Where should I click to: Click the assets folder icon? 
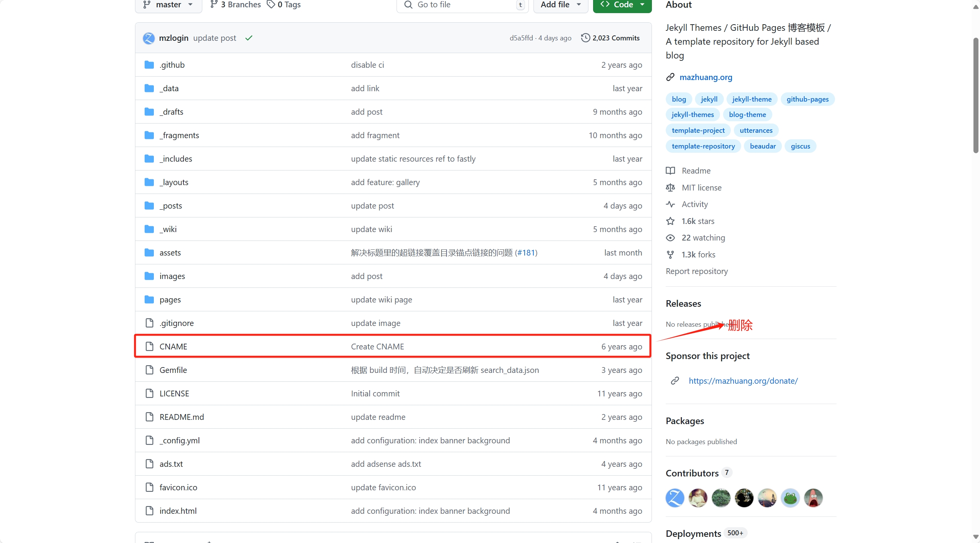pos(149,252)
